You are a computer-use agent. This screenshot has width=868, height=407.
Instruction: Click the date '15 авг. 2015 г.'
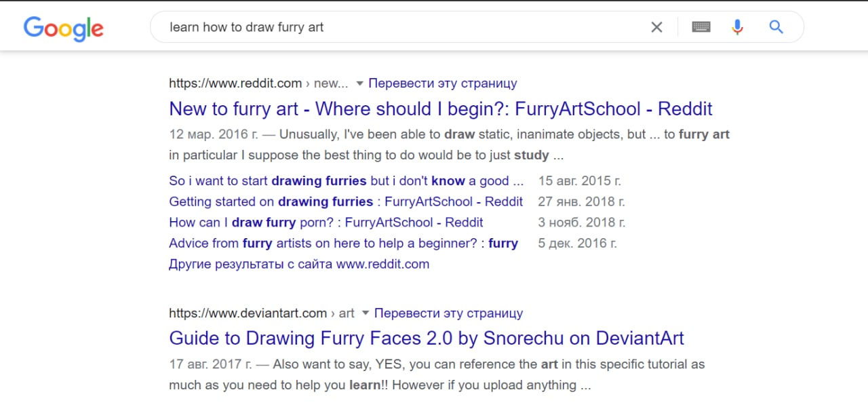[x=580, y=181]
